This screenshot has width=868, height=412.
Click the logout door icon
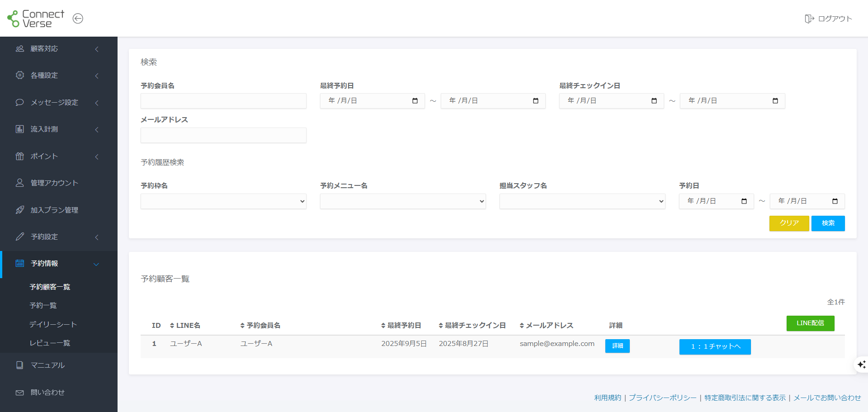[x=809, y=19]
